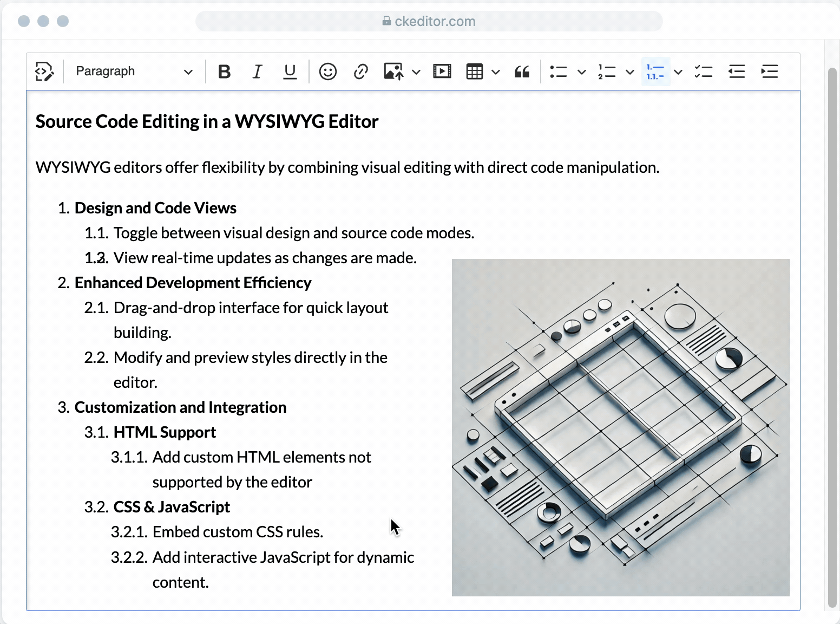Screen dimensions: 840x624
Task: Toggle underline formatting
Action: point(290,71)
